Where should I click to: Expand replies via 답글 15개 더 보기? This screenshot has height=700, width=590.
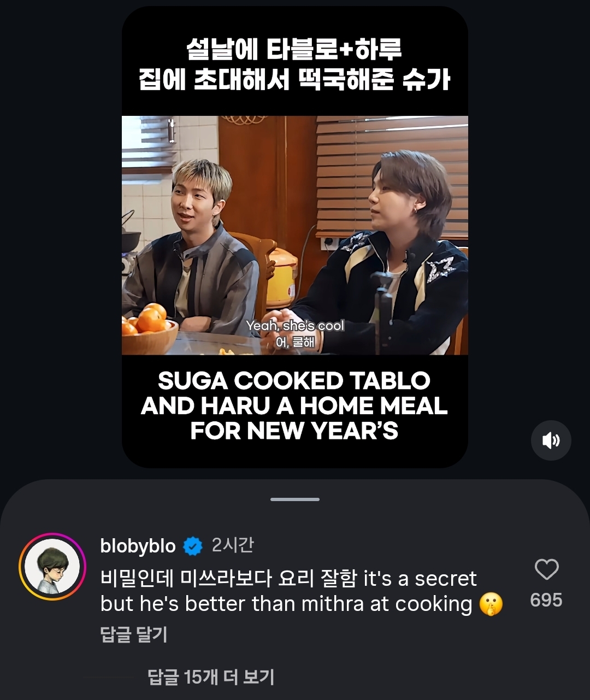tap(211, 677)
